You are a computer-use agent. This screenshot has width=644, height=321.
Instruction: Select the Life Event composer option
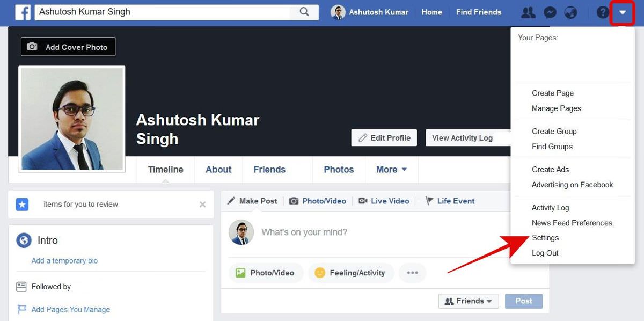[450, 201]
